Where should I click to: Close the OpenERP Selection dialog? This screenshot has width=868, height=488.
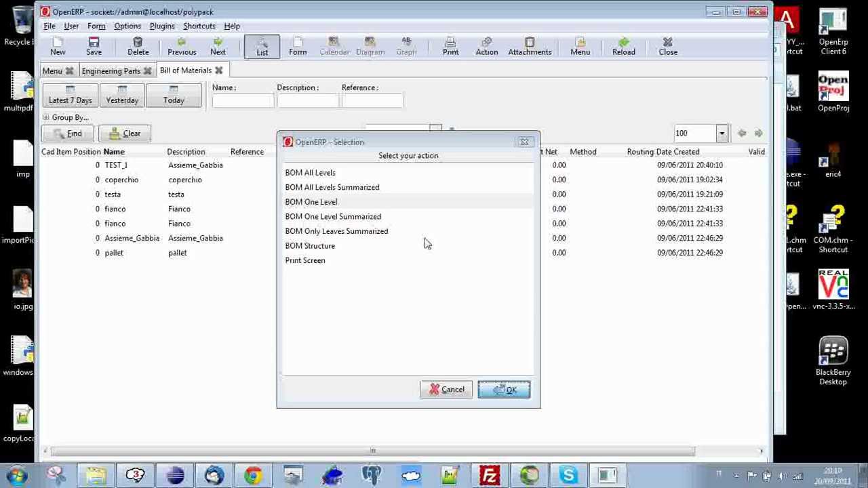click(x=524, y=142)
